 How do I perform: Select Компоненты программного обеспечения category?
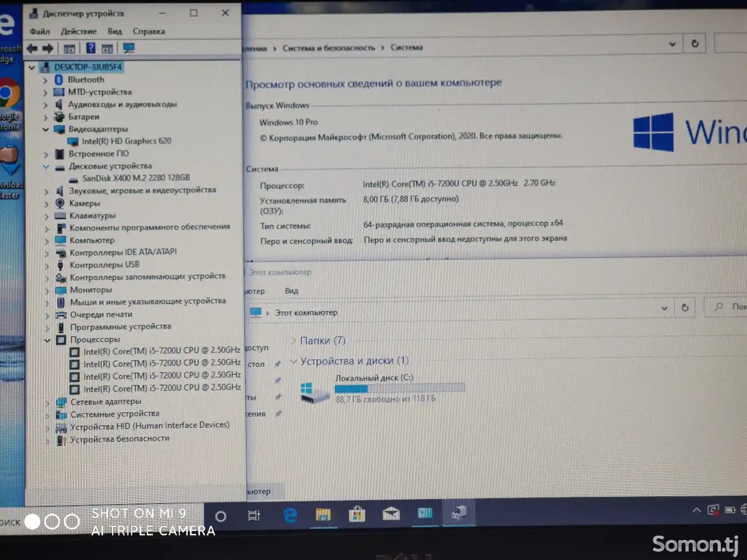[x=149, y=227]
